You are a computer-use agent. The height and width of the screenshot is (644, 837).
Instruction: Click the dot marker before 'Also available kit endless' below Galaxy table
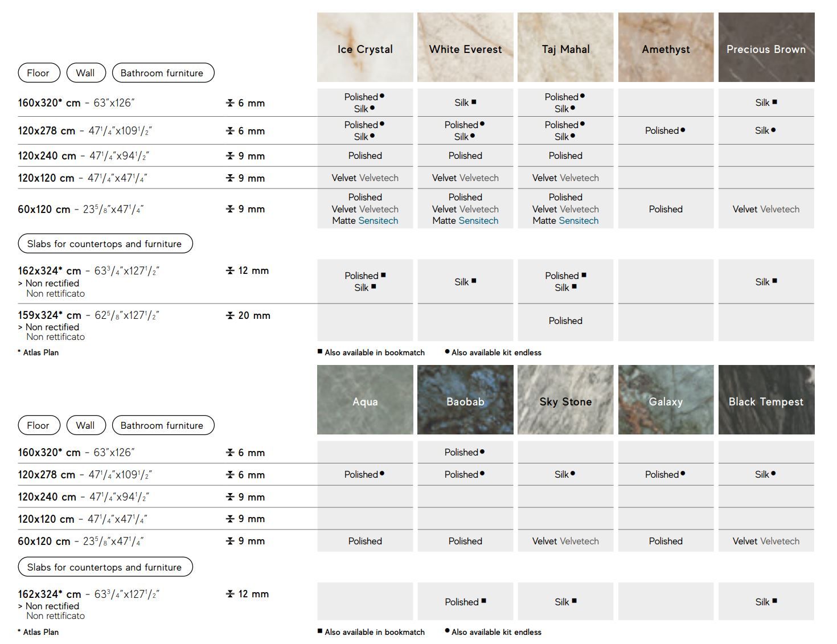pos(447,631)
